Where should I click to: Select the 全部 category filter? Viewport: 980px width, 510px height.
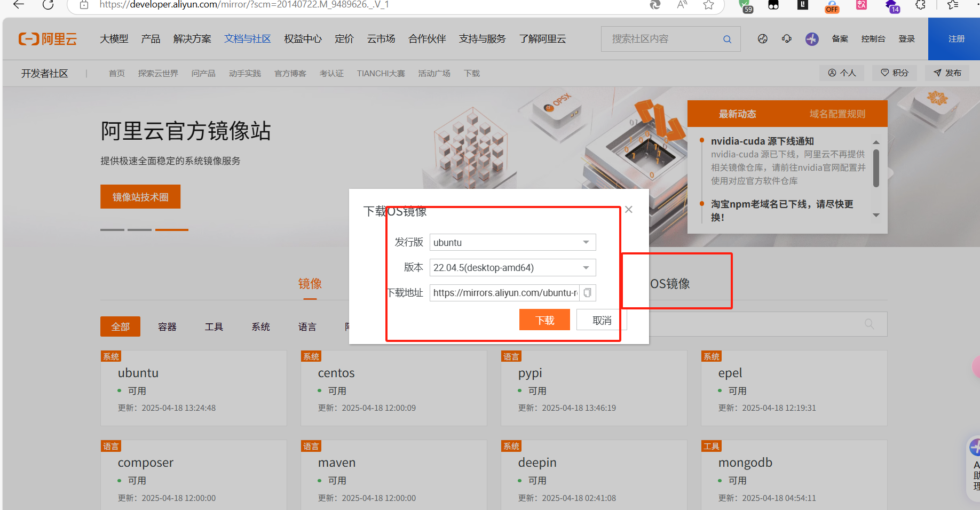(120, 326)
